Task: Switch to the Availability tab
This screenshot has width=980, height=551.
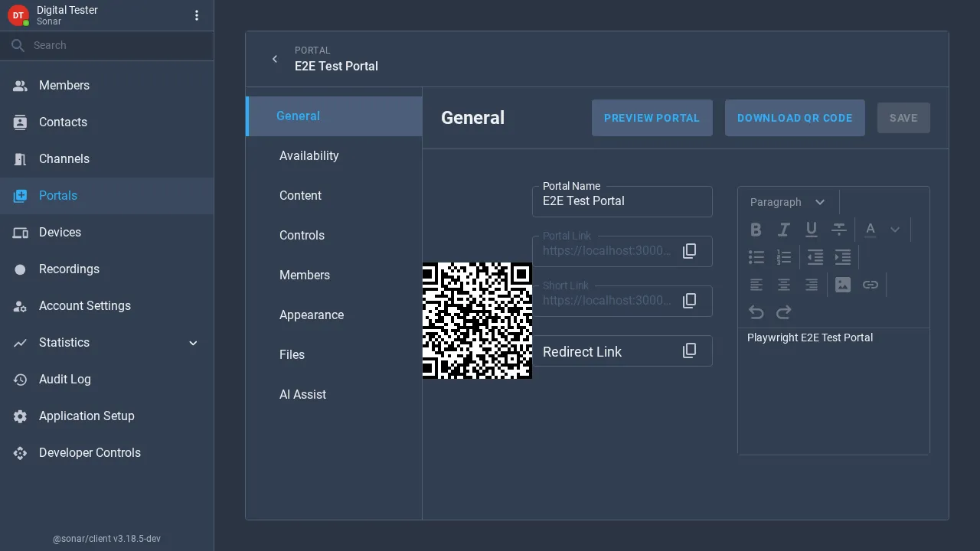Action: (x=334, y=156)
